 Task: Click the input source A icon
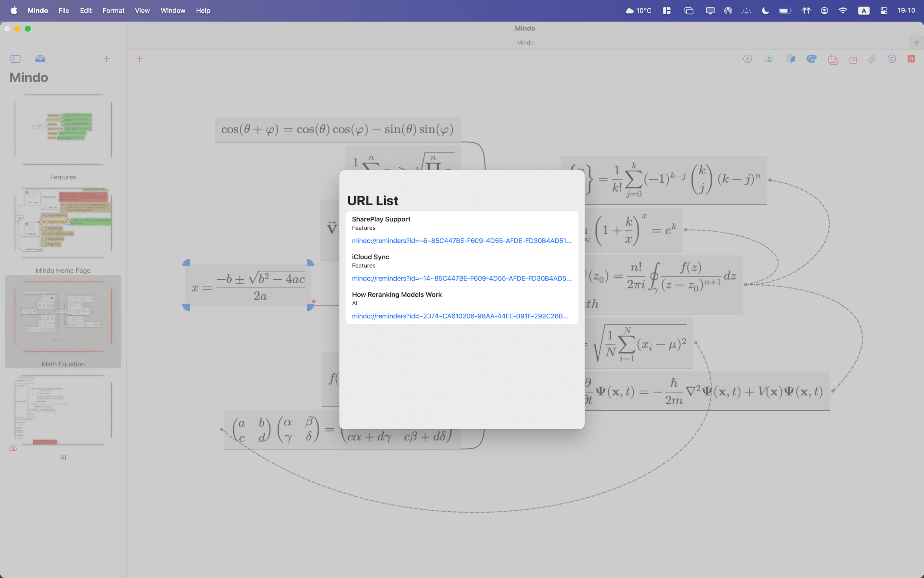pos(864,11)
